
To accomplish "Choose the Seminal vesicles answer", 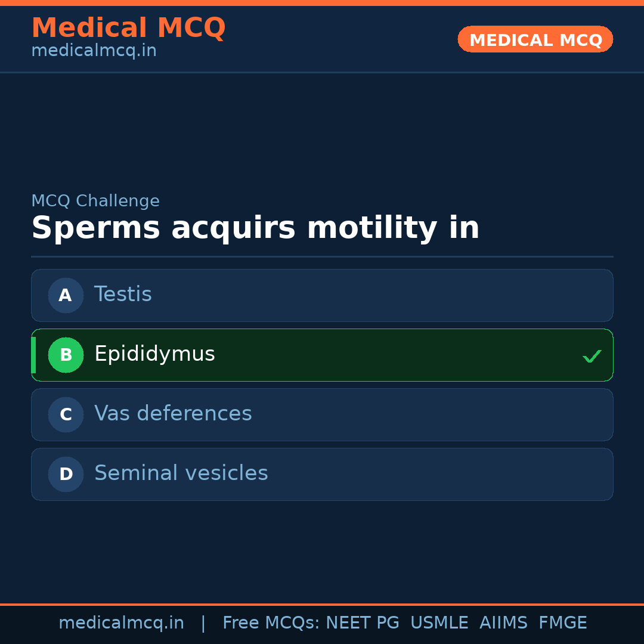I will pyautogui.click(x=181, y=473).
